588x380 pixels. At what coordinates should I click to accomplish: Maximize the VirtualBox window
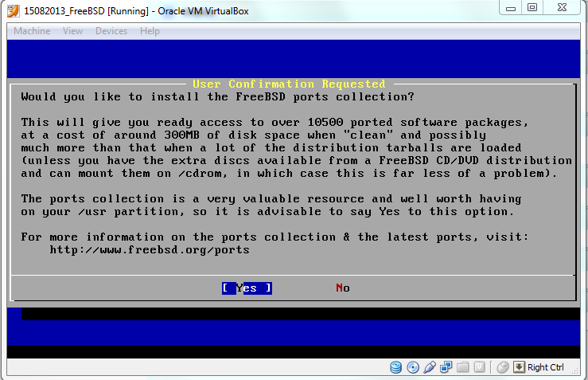click(532, 7)
